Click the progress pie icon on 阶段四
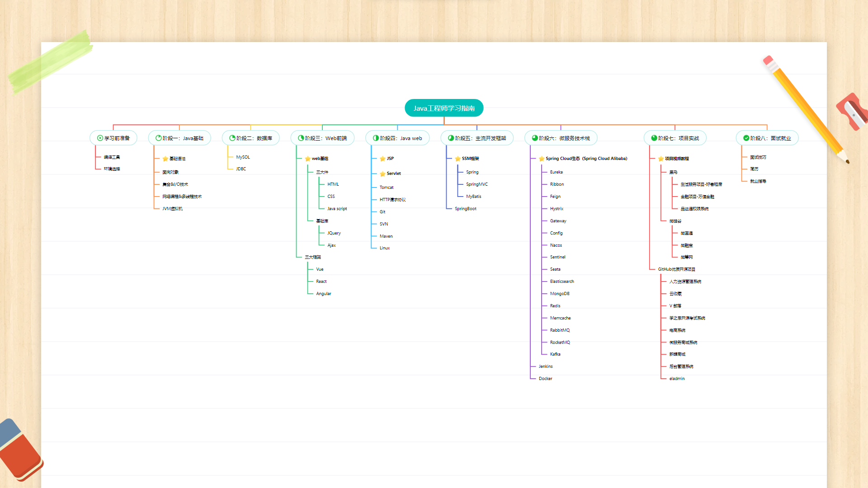 [375, 138]
